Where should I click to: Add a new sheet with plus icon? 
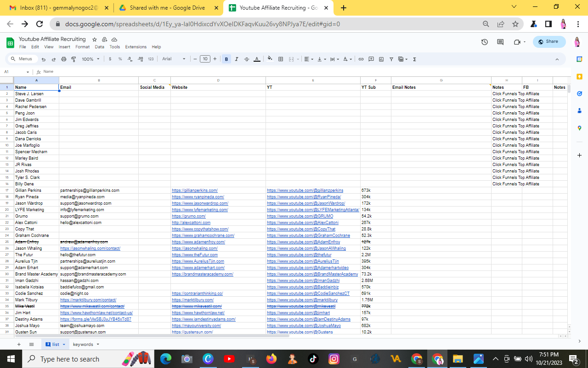click(x=19, y=344)
